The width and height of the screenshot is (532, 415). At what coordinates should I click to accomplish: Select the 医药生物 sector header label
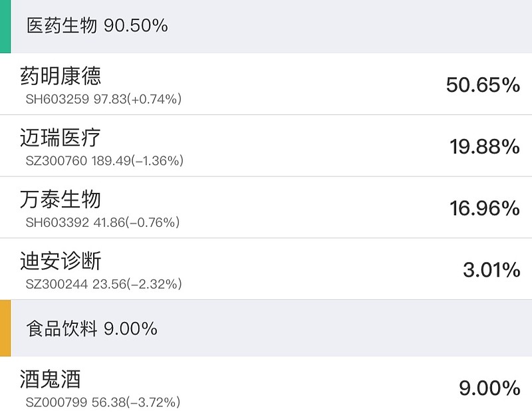click(63, 26)
